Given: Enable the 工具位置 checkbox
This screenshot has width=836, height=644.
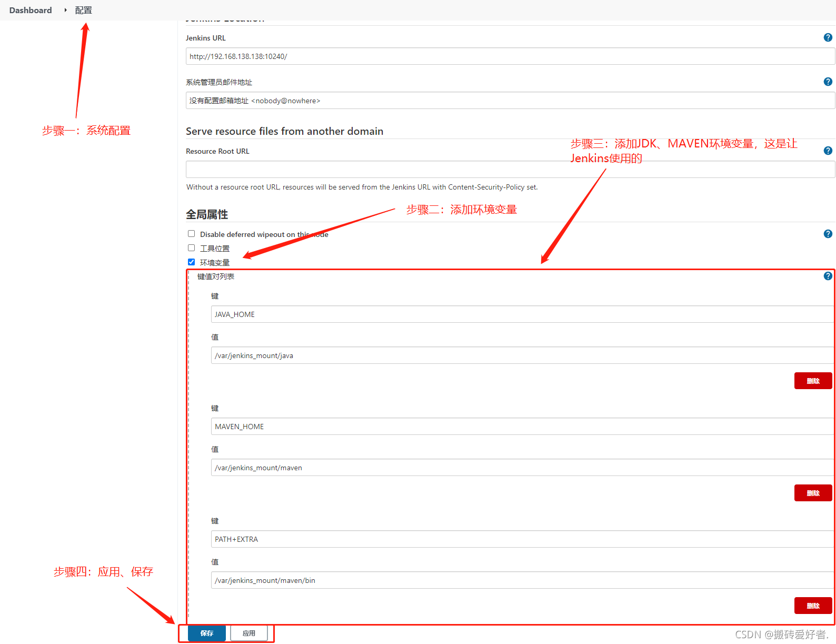Looking at the screenshot, I should [192, 248].
